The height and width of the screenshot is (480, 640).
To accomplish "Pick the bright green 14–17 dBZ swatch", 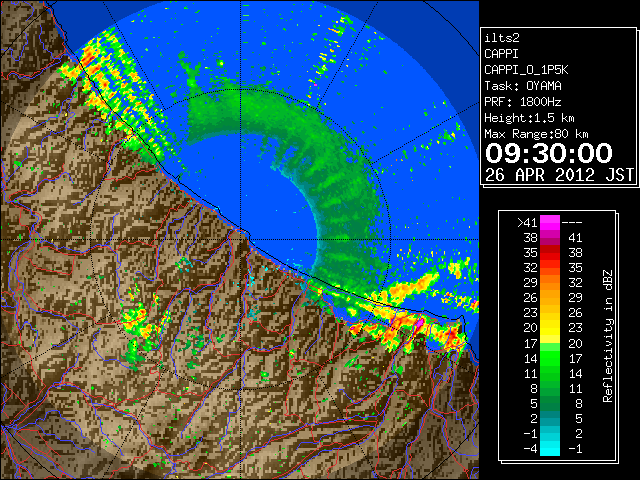I will click(x=550, y=358).
